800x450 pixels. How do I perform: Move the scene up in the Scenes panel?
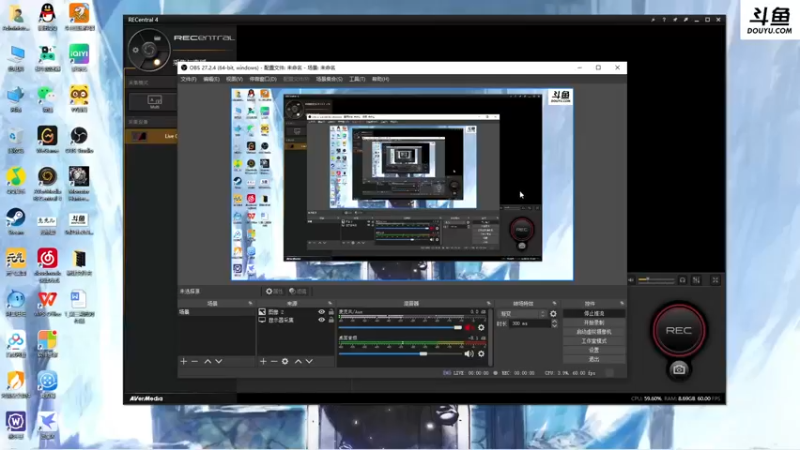pos(208,361)
